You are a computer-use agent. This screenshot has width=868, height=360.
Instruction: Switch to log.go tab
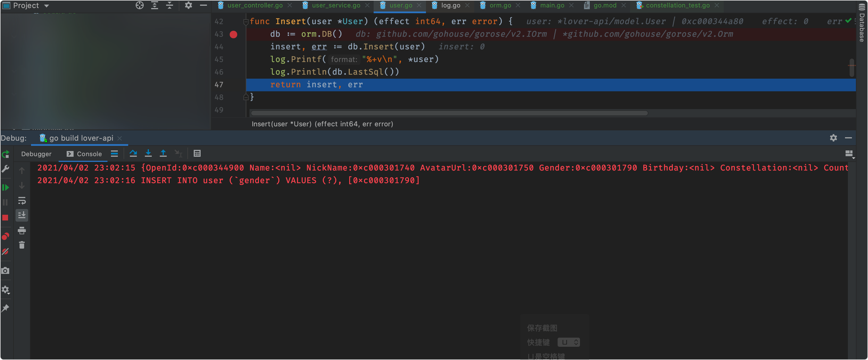point(450,5)
